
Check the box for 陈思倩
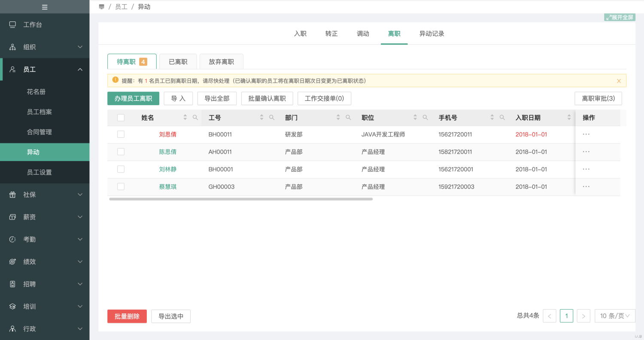[121, 152]
